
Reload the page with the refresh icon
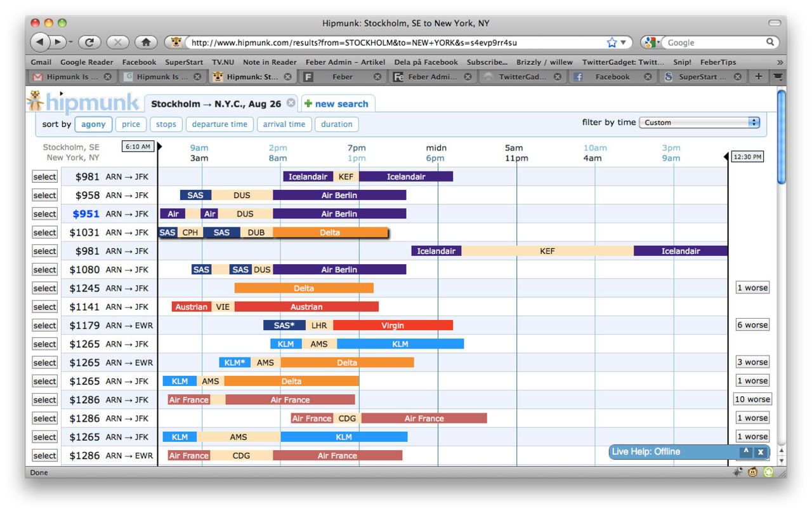click(x=89, y=43)
